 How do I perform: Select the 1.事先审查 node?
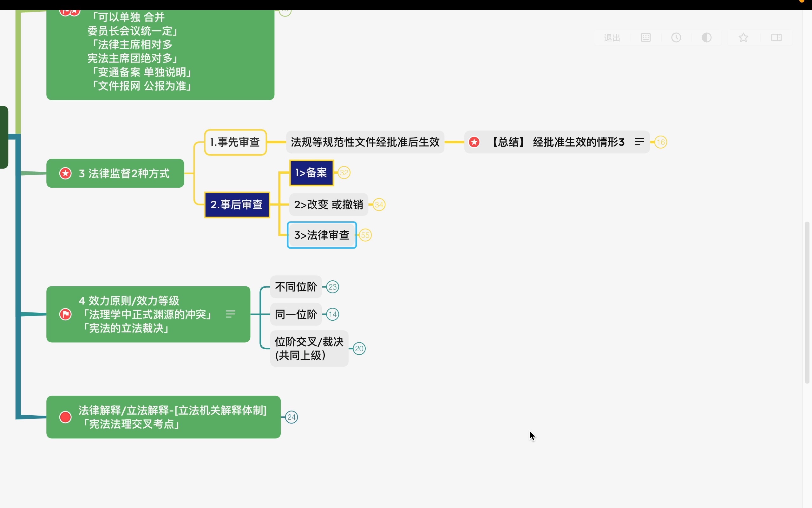[235, 142]
